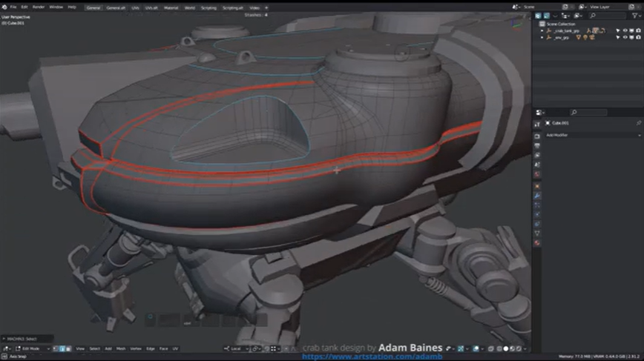The width and height of the screenshot is (644, 361).
Task: Create a new scene with the button
Action: click(565, 7)
